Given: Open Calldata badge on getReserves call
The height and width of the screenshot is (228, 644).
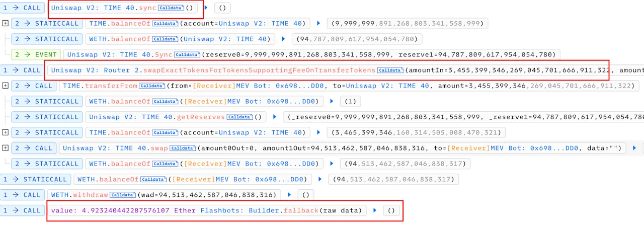Looking at the screenshot, I should click(x=239, y=117).
